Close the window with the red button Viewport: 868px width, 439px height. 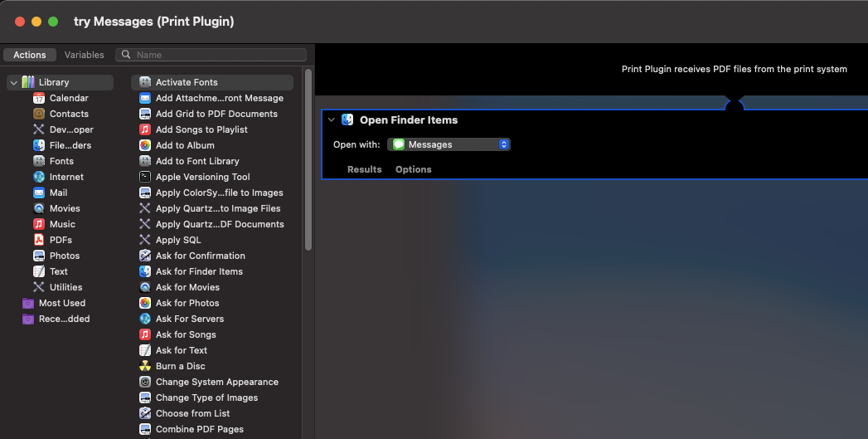[20, 22]
